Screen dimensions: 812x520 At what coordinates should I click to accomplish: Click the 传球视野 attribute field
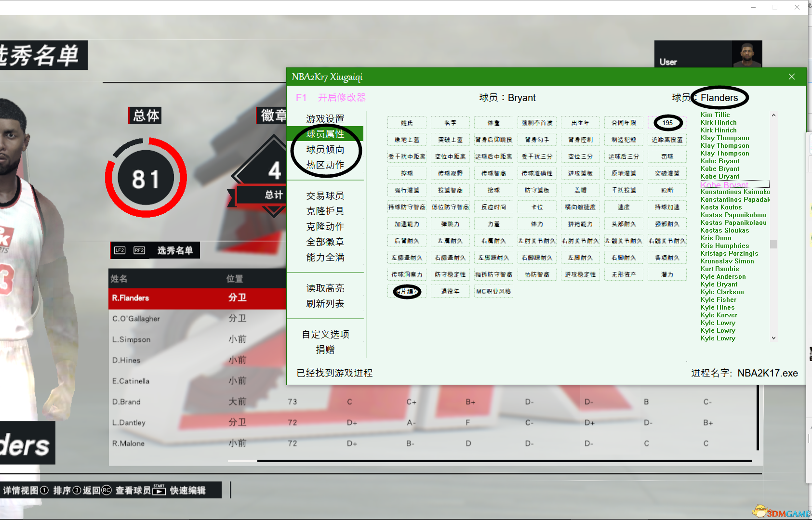450,173
